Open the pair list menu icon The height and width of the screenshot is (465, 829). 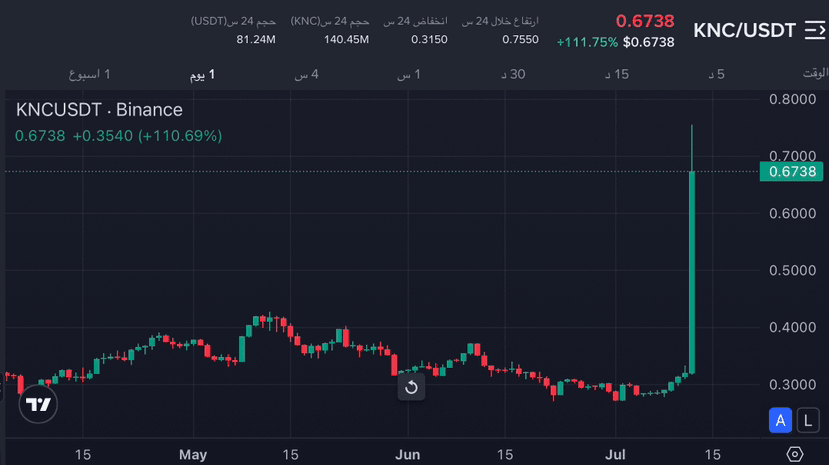click(815, 30)
